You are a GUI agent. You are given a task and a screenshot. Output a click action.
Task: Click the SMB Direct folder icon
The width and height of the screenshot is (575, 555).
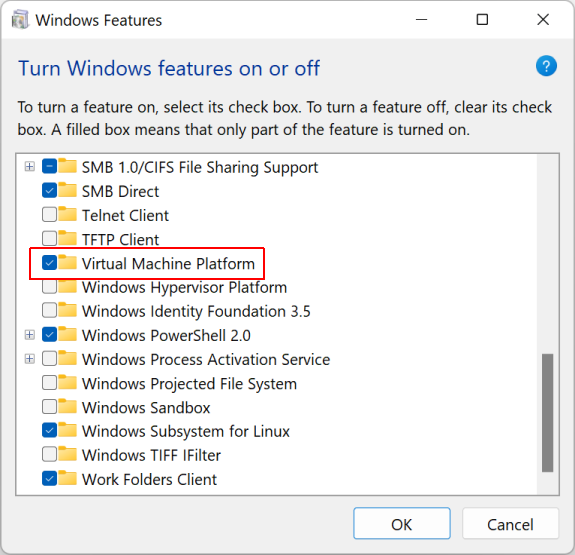(x=67, y=190)
